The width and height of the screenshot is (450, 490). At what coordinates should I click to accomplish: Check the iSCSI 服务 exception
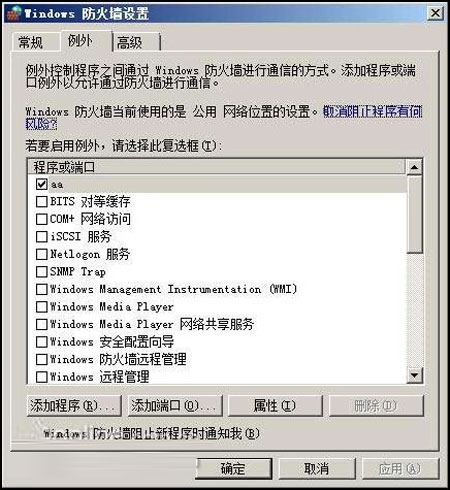coord(42,237)
